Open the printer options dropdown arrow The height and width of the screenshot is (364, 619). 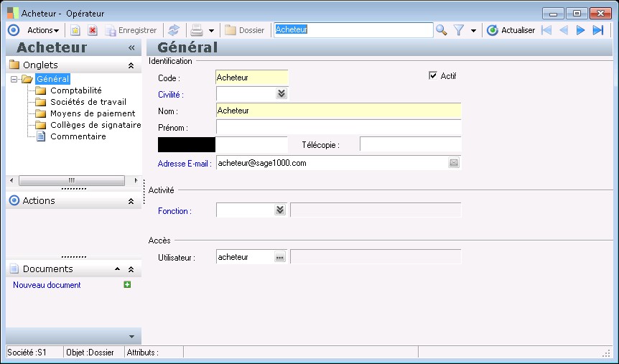click(212, 30)
